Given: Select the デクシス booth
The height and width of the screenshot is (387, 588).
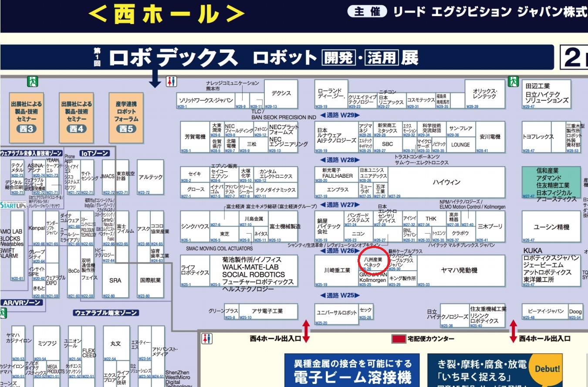Looking at the screenshot, I should [x=281, y=94].
